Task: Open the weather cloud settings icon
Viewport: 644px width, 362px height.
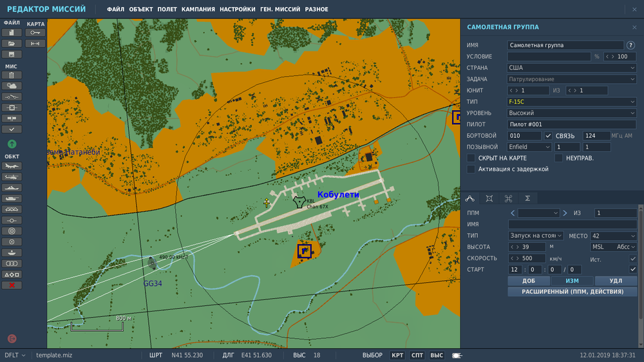Action: pyautogui.click(x=12, y=86)
